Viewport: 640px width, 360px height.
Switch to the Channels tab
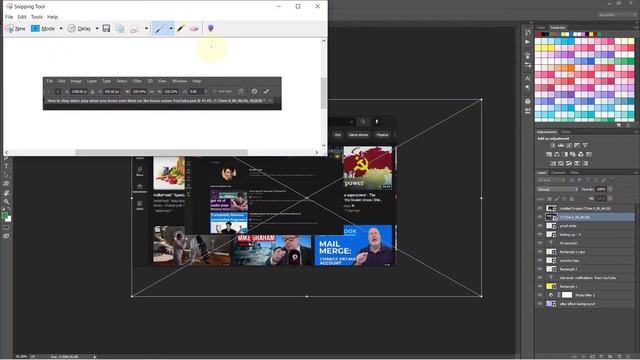point(558,173)
